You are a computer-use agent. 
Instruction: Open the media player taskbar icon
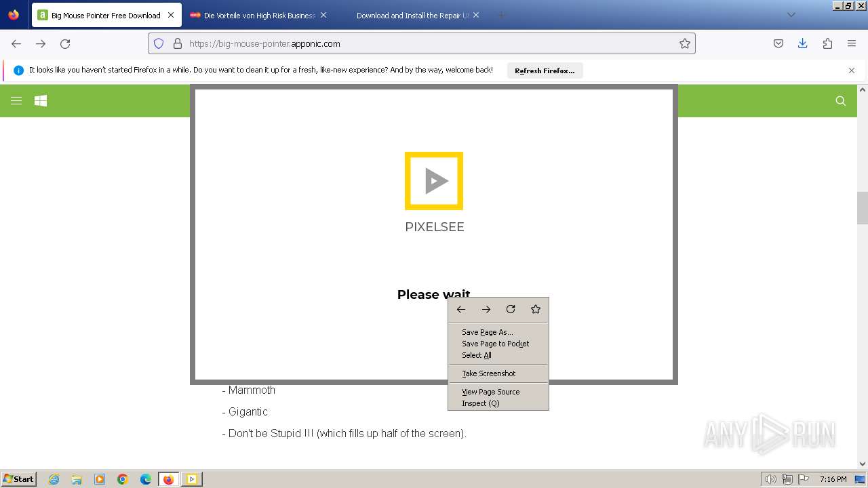pyautogui.click(x=100, y=479)
